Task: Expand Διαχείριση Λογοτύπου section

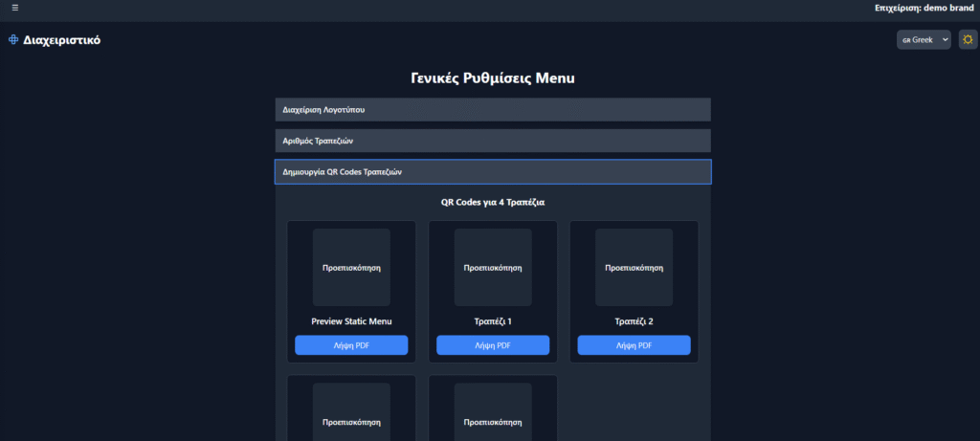Action: 493,109
